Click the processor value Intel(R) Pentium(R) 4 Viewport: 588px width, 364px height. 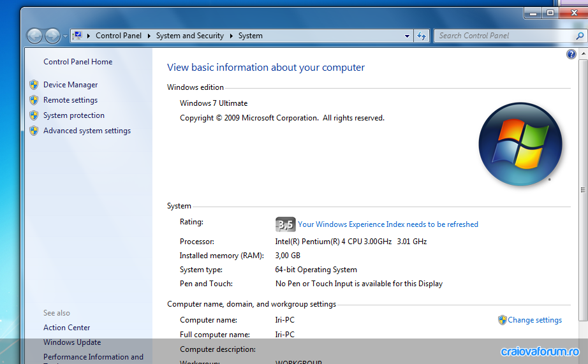point(351,242)
